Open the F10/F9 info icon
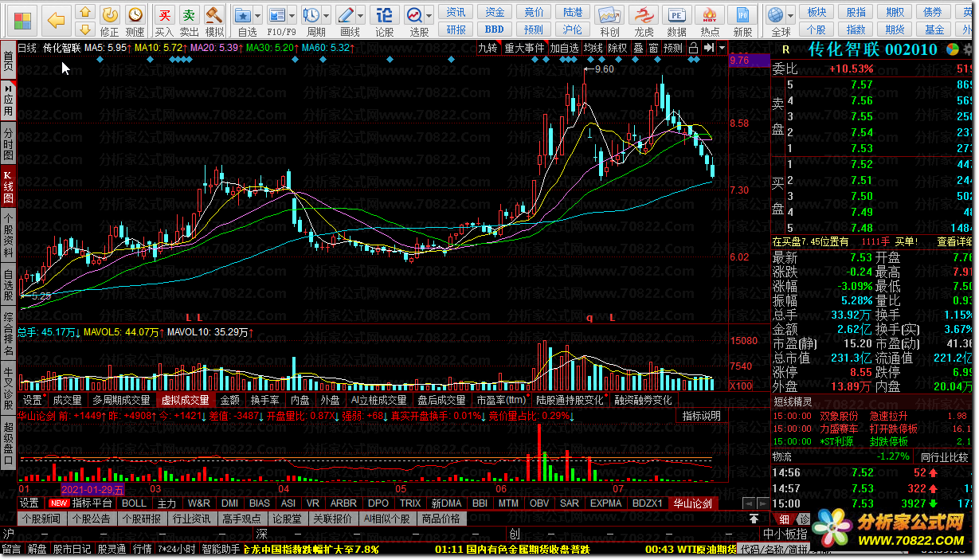Image resolution: width=979 pixels, height=560 pixels. [x=276, y=14]
